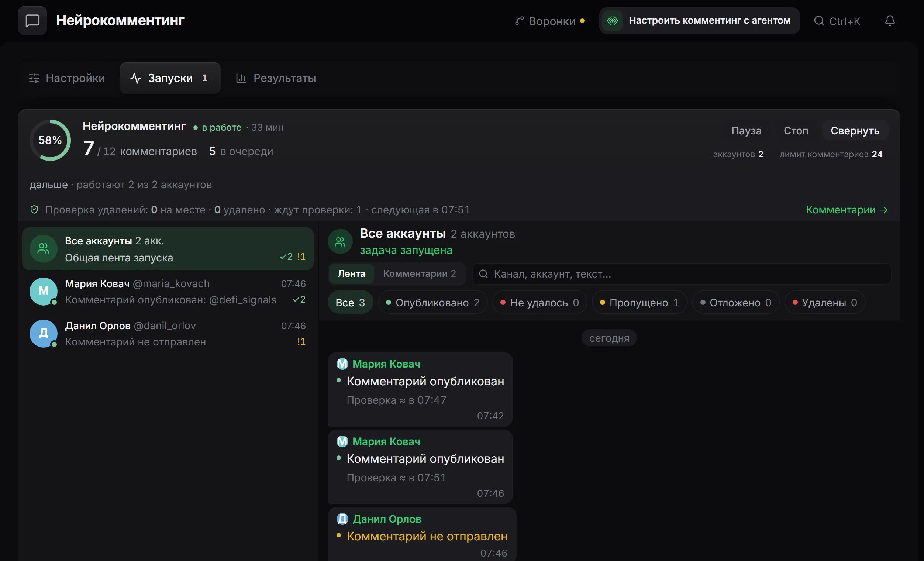The height and width of the screenshot is (561, 924).
Task: Stop the run with Стоп
Action: coord(796,131)
